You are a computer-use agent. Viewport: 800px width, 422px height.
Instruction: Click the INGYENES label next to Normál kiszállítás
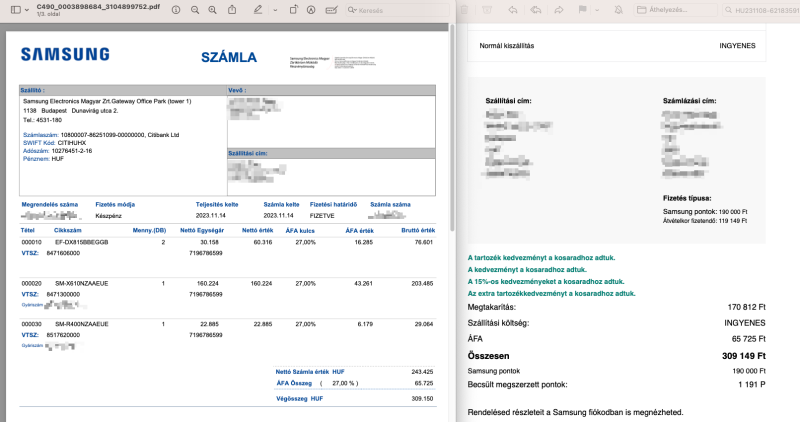737,46
